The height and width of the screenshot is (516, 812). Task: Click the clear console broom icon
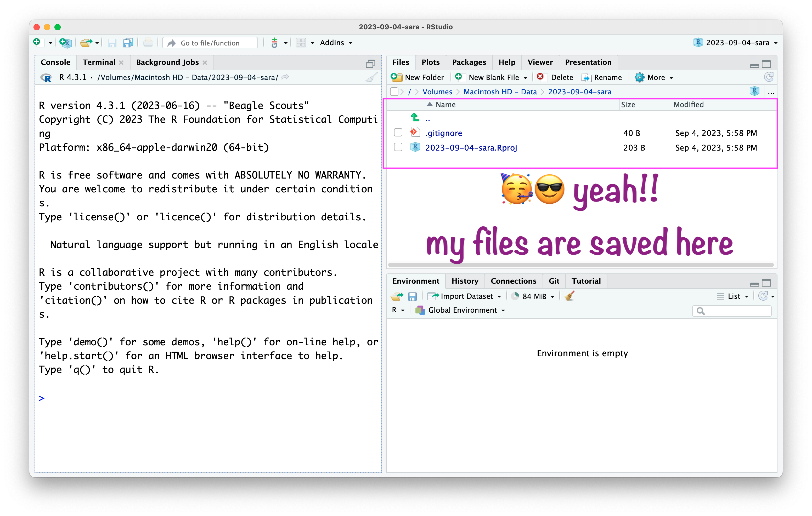tap(371, 78)
